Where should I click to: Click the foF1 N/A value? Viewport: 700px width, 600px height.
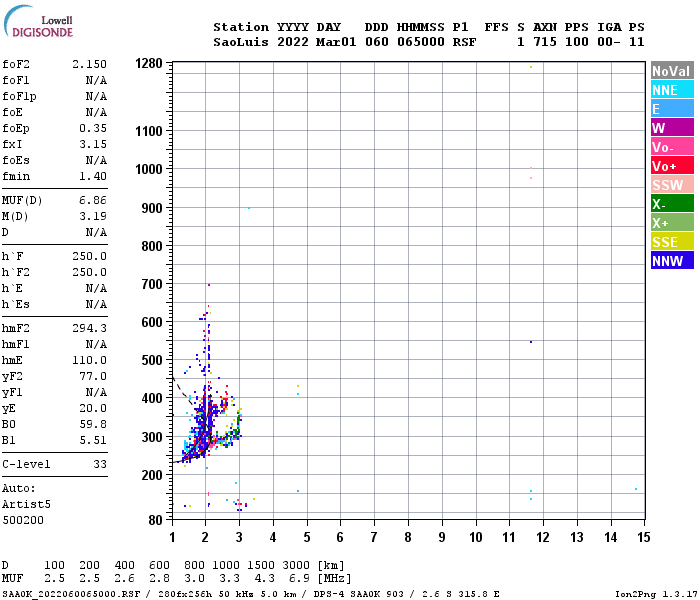96,80
